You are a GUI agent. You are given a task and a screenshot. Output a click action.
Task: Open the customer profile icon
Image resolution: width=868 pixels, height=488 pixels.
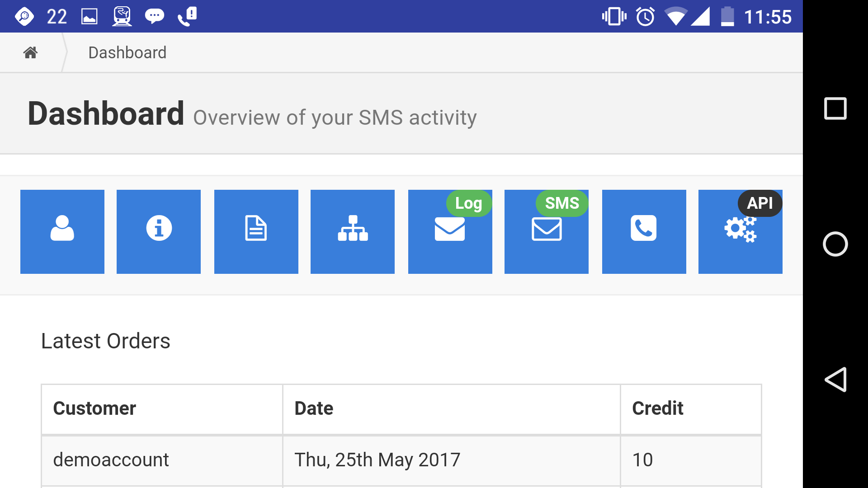pyautogui.click(x=62, y=231)
